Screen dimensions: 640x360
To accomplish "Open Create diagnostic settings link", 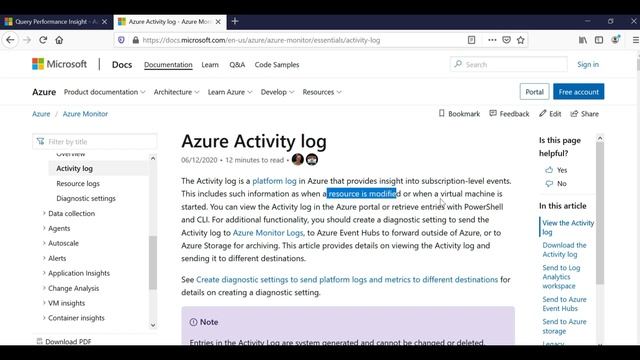I will tap(347, 280).
